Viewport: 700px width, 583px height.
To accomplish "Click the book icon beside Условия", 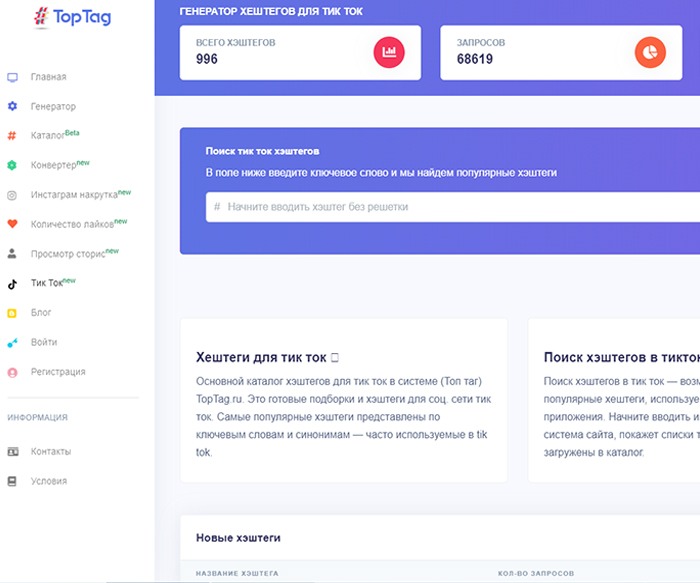I will pos(12,481).
